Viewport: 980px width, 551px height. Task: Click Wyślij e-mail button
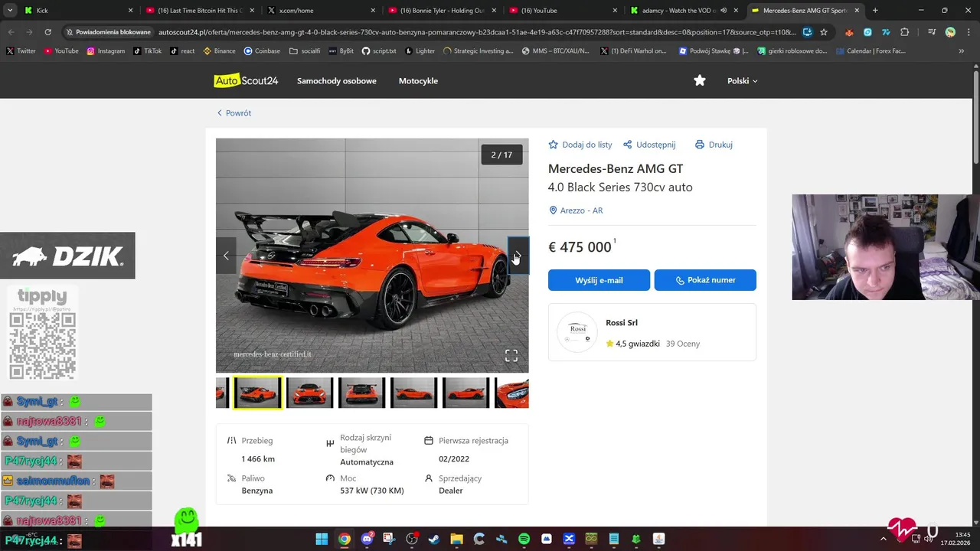coord(599,280)
